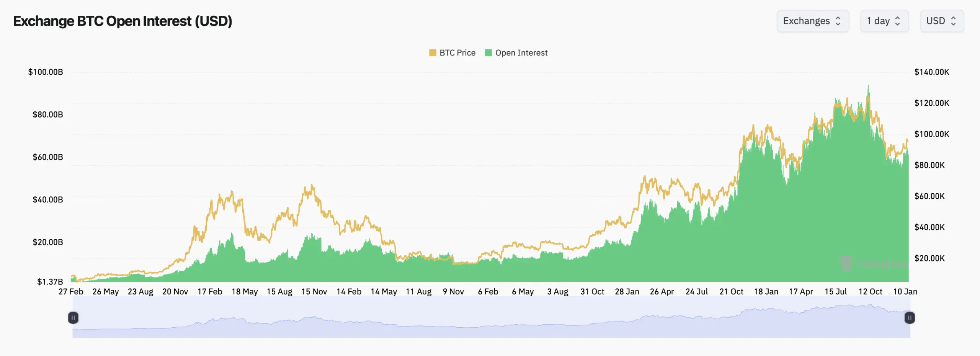Hide the Open Interest area via its legend entry
The height and width of the screenshot is (356, 980).
pos(516,52)
